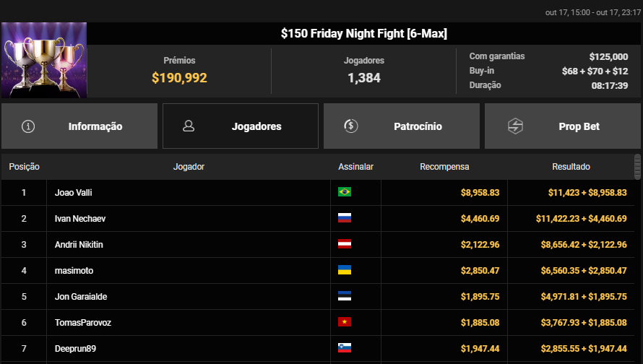
Task: Click the Vietnam flag in TomasParovoz's row
Action: (x=345, y=323)
